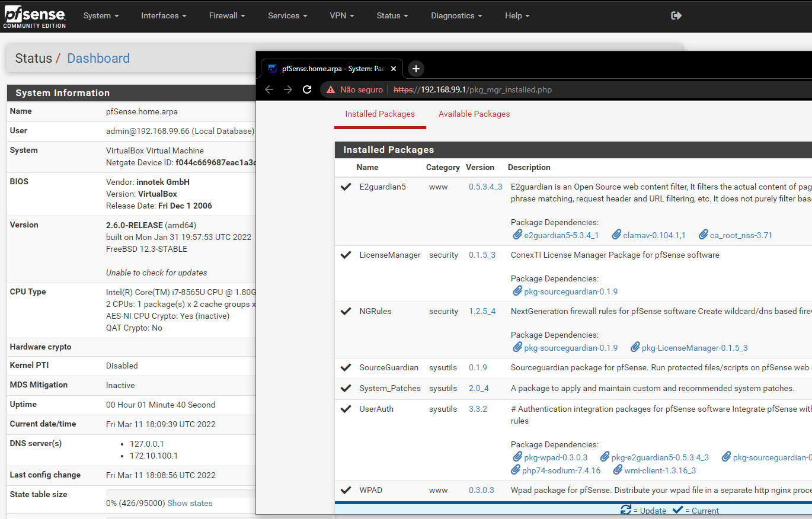Viewport: 812px width, 519px height.
Task: Click the pfSense Community Edition logo
Action: tap(34, 17)
